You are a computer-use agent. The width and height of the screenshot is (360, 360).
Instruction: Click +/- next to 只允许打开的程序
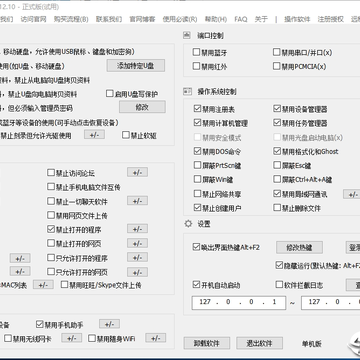[x=137, y=258]
